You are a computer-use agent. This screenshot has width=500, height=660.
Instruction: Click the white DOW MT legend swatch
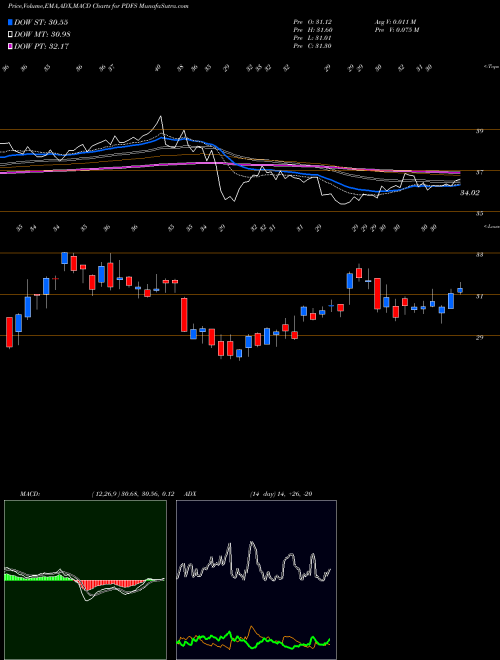tap(10, 35)
